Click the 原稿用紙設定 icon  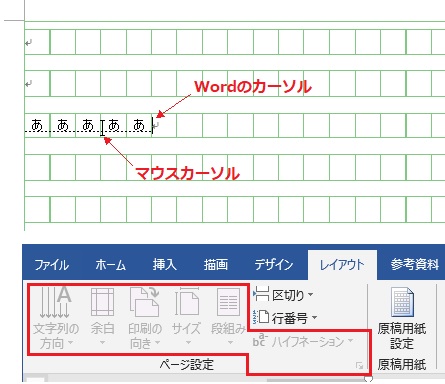click(x=402, y=302)
